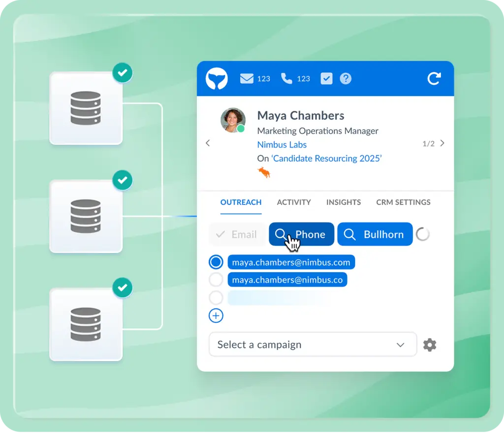Click the maya.chambers@nimbus.co email chip
Screen dimensions: 504x443
287,280
